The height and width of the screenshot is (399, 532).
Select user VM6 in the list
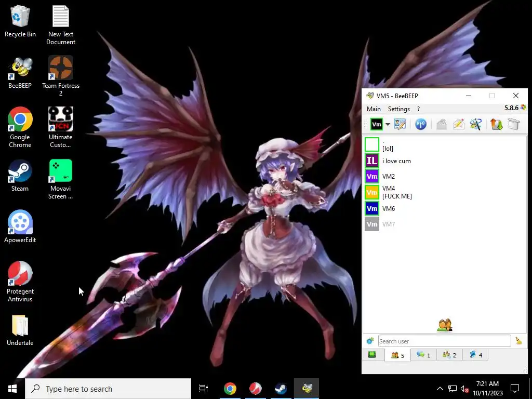(445, 209)
